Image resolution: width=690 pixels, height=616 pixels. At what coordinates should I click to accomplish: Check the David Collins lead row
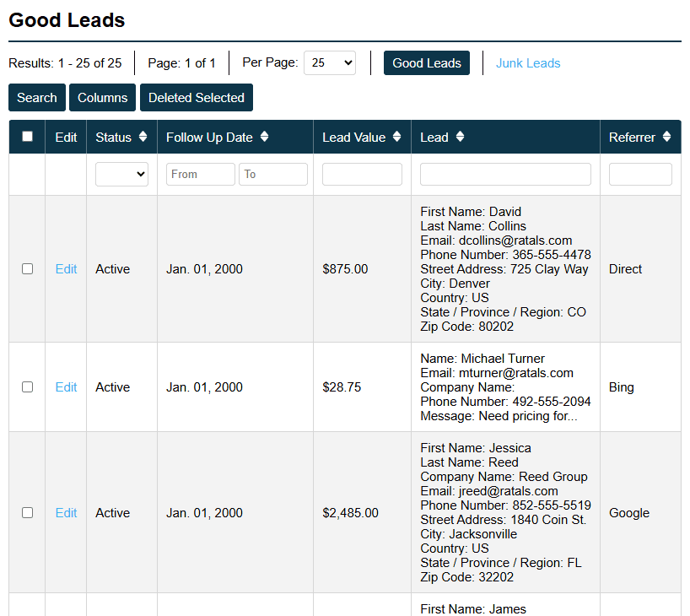pyautogui.click(x=27, y=268)
